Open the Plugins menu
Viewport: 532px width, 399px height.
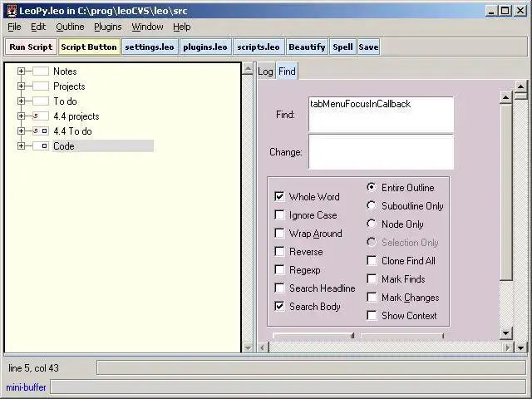pos(107,27)
